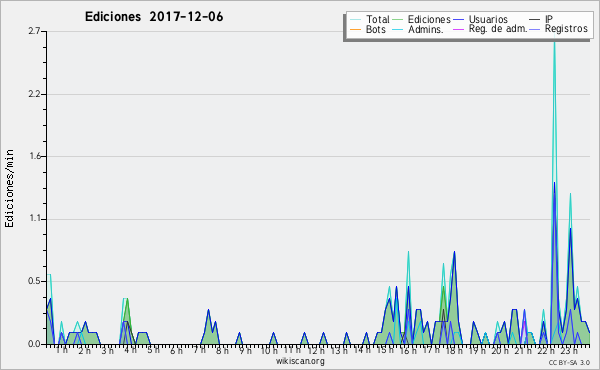Image resolution: width=600 pixels, height=370 pixels.
Task: Click the '11 h' x-axis label
Action: coord(292,350)
